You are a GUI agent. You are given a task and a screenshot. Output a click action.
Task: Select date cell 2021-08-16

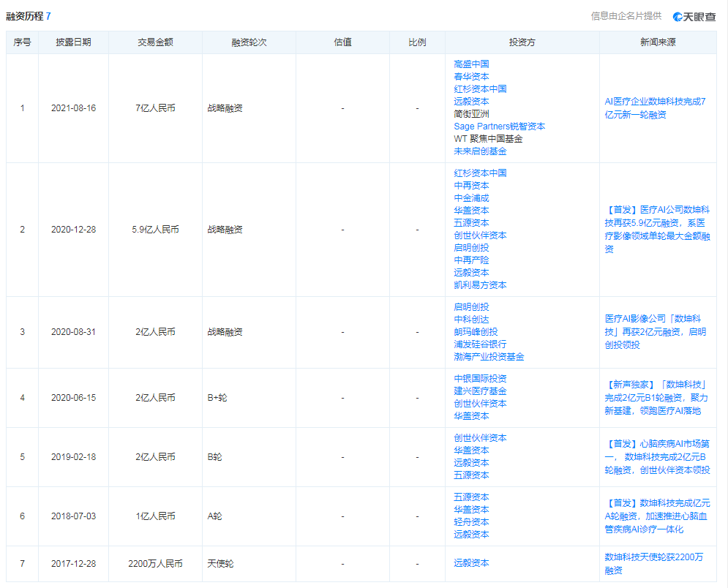click(73, 108)
